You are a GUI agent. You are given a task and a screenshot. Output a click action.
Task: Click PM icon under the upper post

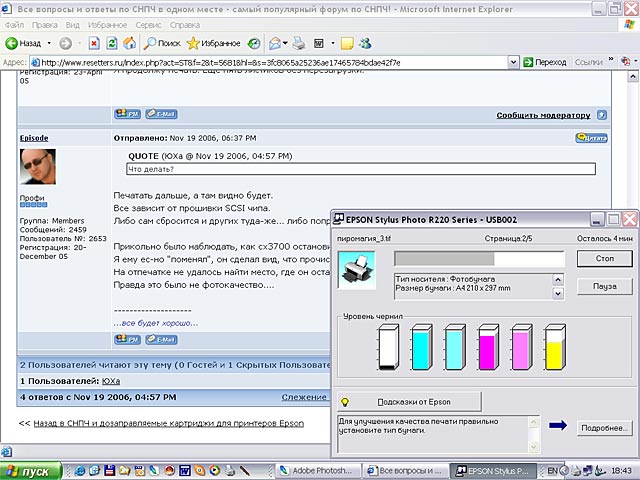pos(127,114)
